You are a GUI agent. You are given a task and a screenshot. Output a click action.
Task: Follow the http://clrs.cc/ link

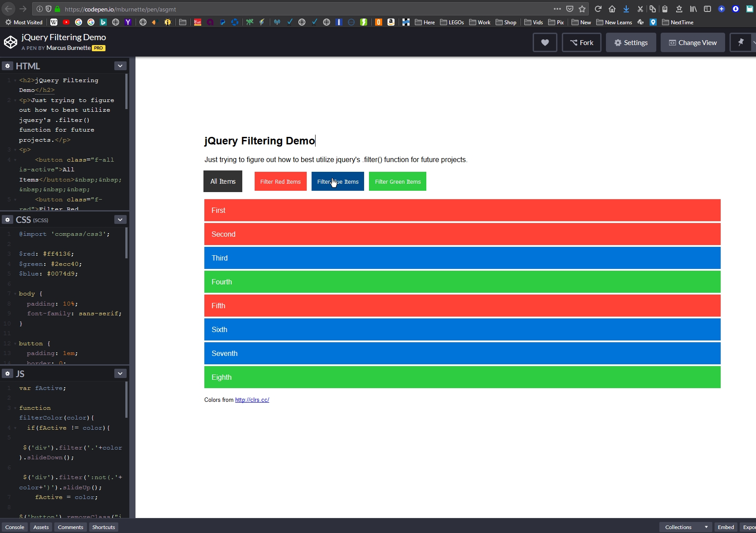point(252,400)
